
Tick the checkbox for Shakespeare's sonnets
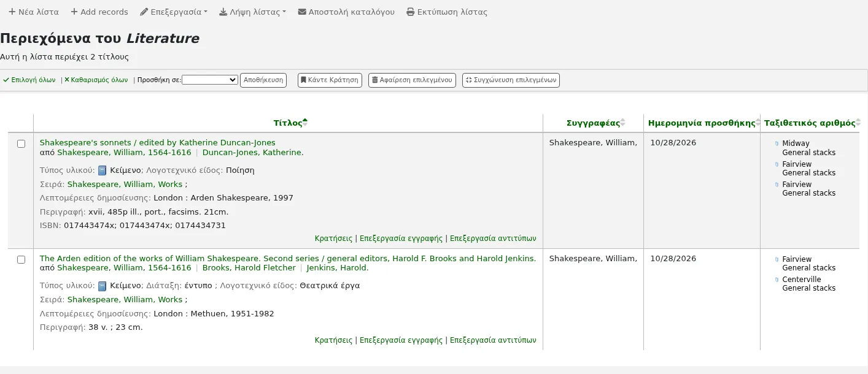coord(21,143)
